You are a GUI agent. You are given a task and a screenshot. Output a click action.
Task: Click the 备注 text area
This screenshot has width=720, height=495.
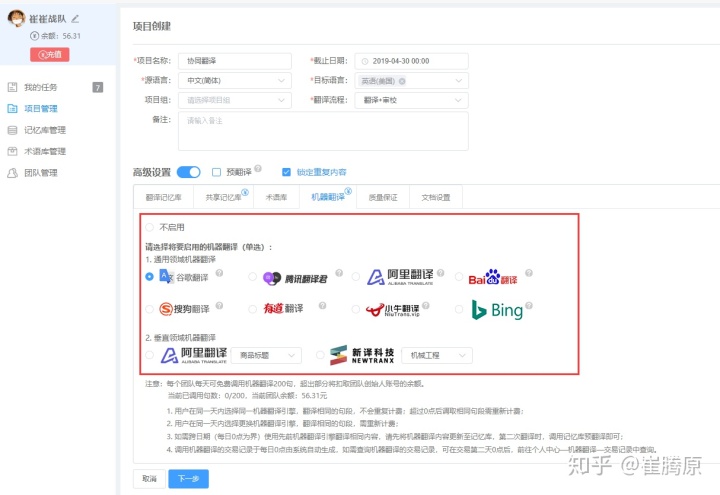[323, 131]
